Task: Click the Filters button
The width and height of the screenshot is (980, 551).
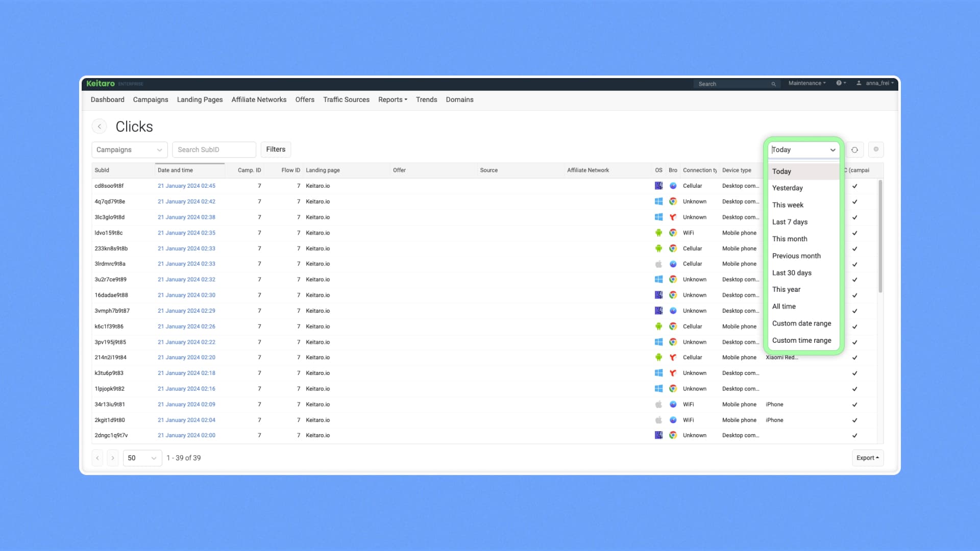Action: (x=276, y=149)
